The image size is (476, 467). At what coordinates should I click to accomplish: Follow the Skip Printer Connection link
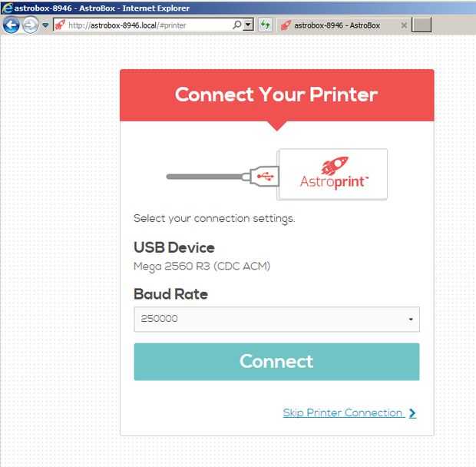click(342, 413)
